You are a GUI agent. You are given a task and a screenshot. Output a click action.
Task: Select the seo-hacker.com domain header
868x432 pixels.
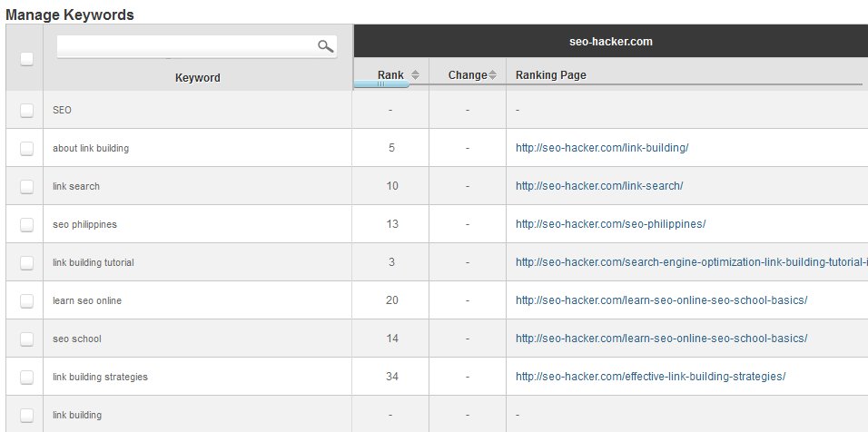pos(610,42)
